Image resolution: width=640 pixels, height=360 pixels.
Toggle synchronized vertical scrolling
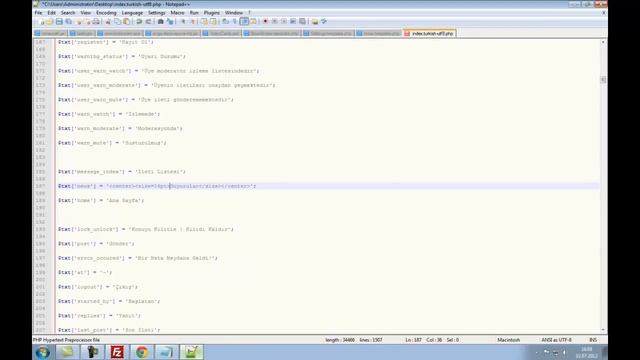click(204, 21)
